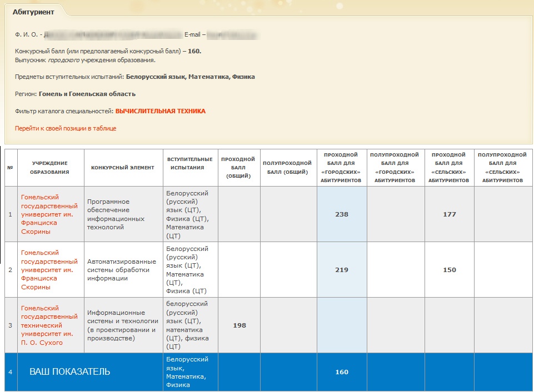
Task: Click the score 160 in the blue row
Action: (x=342, y=372)
